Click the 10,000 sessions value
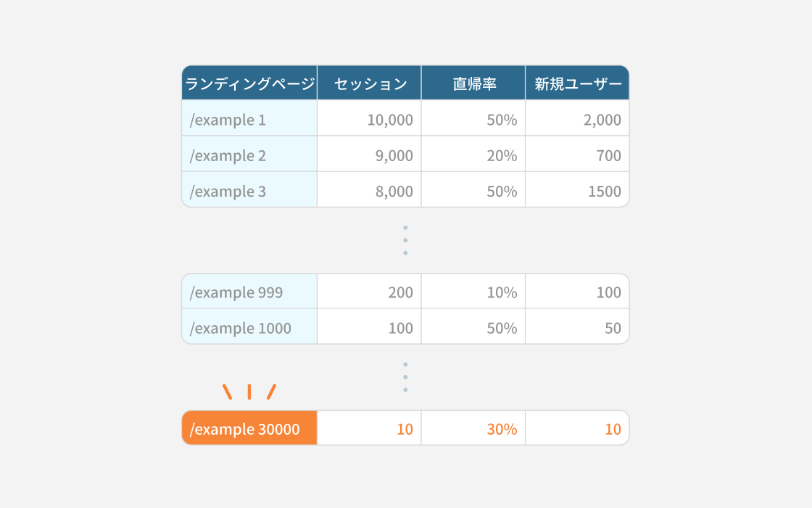The width and height of the screenshot is (812, 508). pos(390,120)
